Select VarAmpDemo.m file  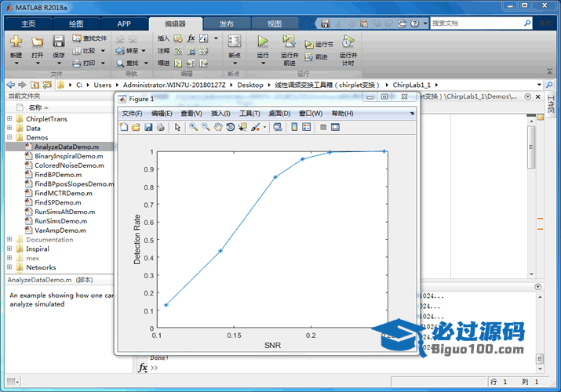pos(60,230)
